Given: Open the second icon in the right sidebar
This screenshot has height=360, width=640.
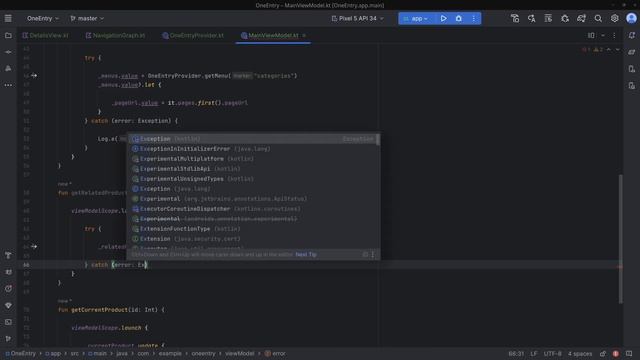Looking at the screenshot, I should 632,52.
